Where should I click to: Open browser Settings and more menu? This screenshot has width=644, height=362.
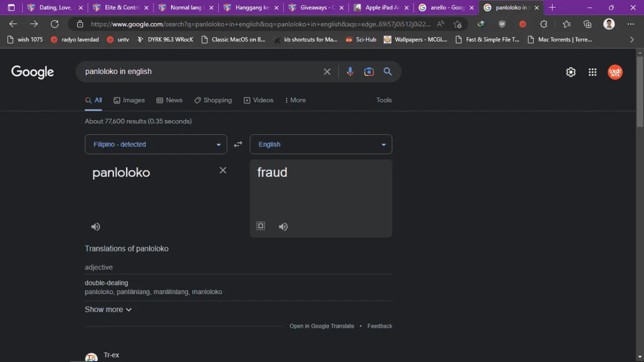(x=630, y=24)
